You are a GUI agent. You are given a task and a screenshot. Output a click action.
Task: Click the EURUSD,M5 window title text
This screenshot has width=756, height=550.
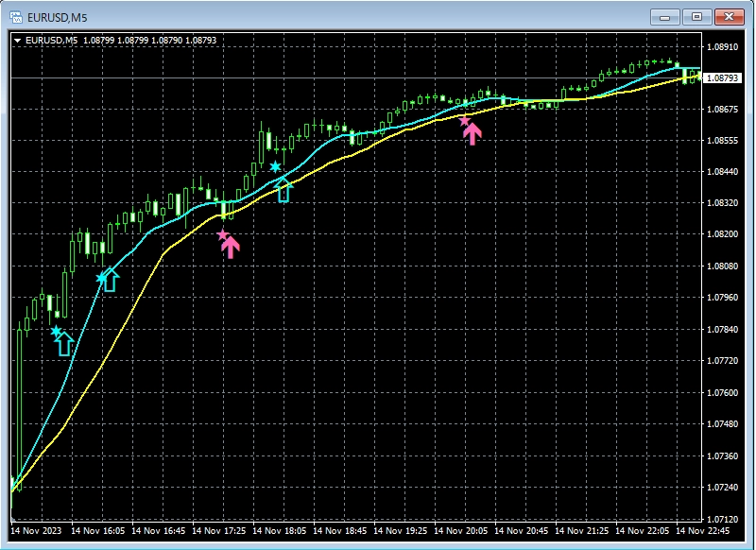(x=59, y=16)
